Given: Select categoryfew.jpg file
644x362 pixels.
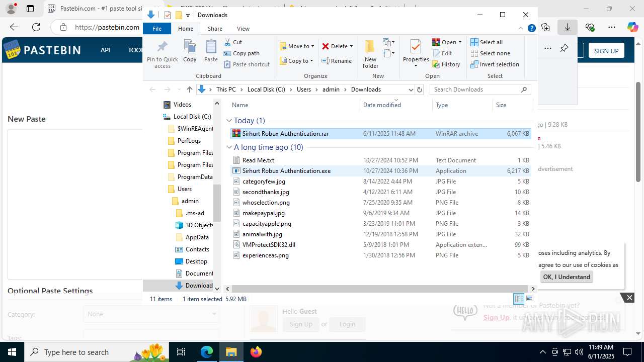Looking at the screenshot, I should [380, 182].
